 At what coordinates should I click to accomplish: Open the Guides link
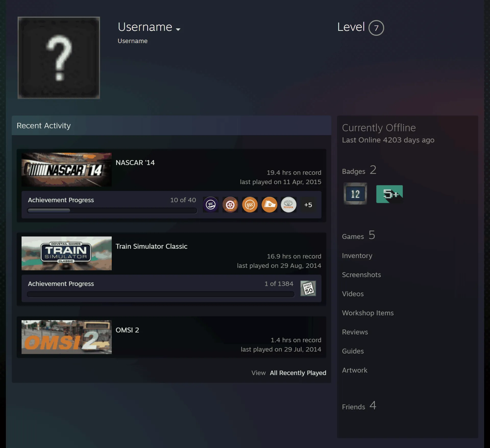tap(353, 351)
